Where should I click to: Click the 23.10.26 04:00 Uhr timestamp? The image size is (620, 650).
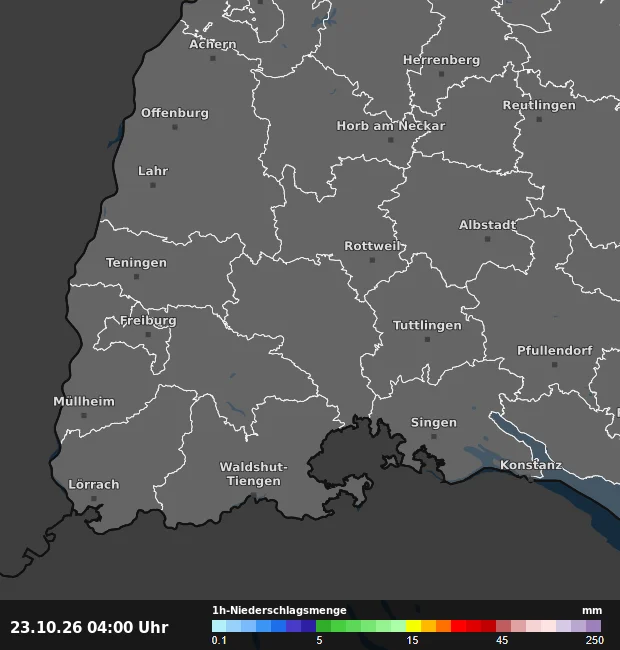click(x=89, y=627)
